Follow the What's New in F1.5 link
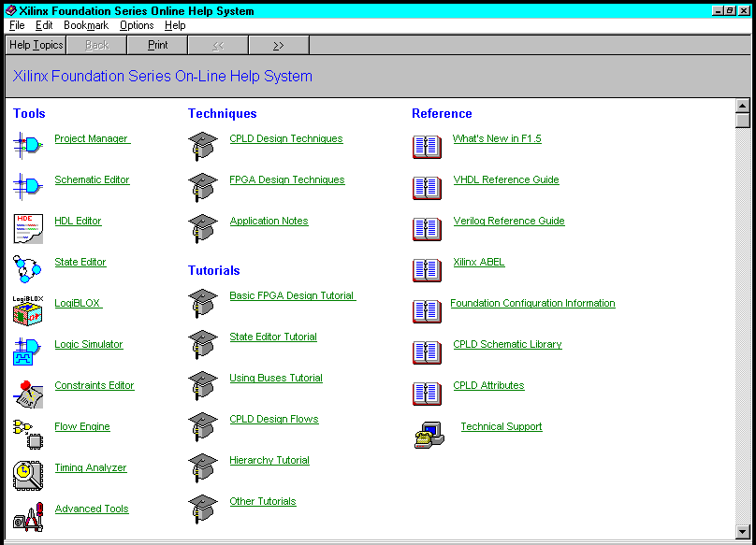This screenshot has height=545, width=756. click(497, 138)
